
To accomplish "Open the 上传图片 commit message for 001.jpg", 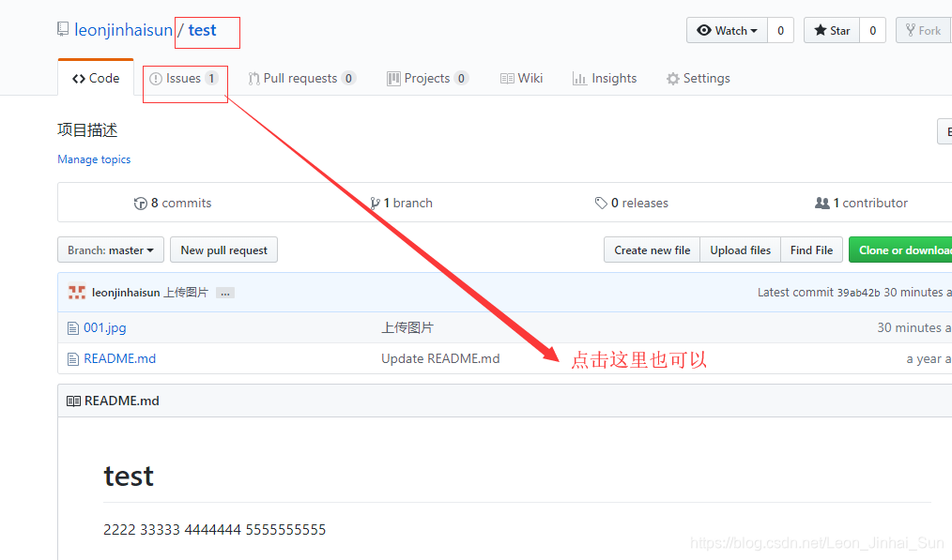I will pos(407,327).
